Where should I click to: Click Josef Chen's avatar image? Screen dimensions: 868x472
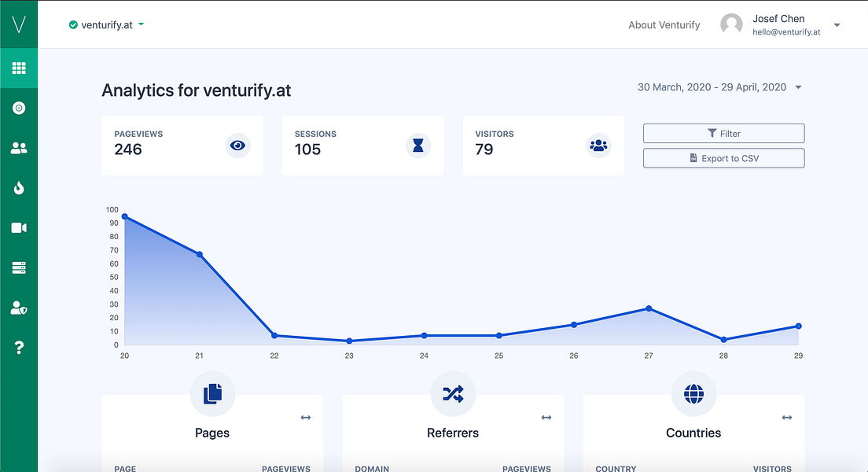[x=731, y=25]
